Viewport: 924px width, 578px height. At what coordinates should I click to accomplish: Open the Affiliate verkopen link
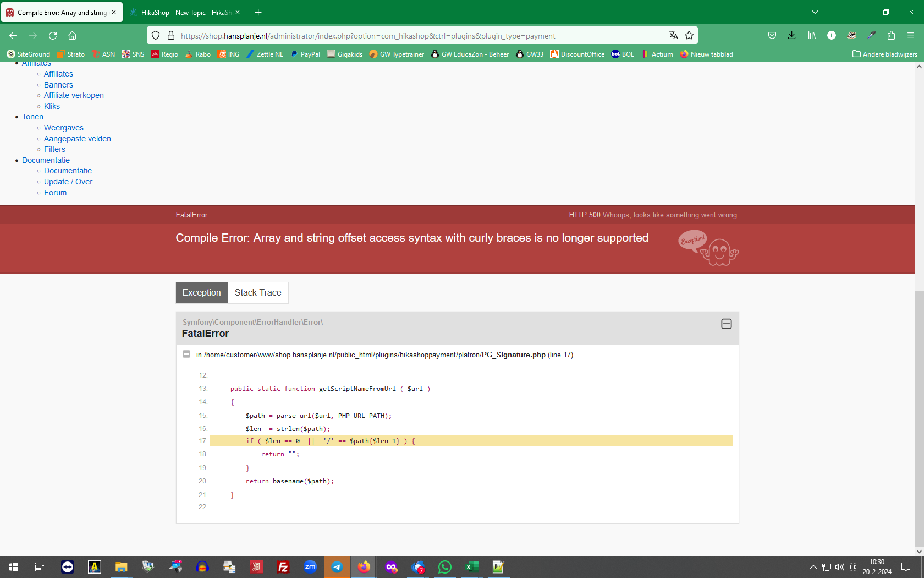(74, 95)
